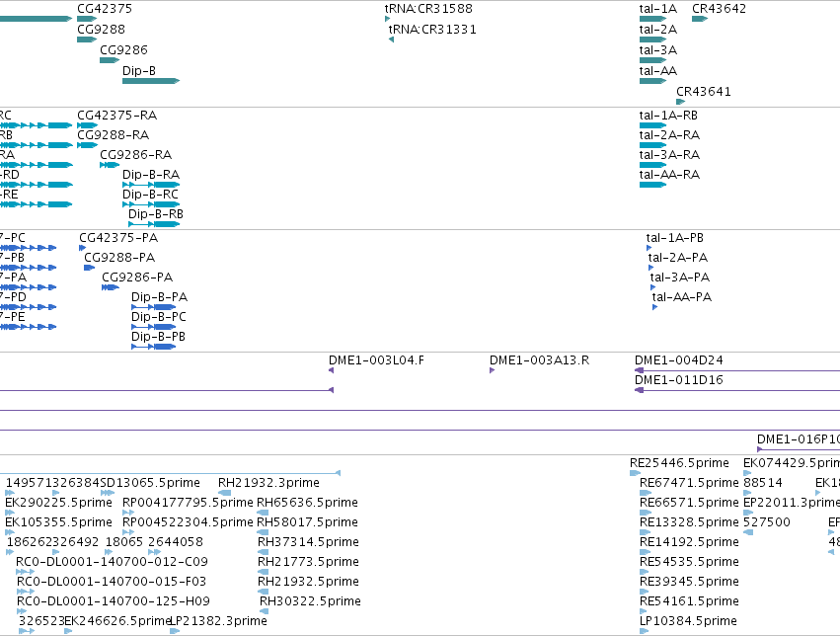
Task: Select the RP004522304.5prime EST
Action: 128,532
